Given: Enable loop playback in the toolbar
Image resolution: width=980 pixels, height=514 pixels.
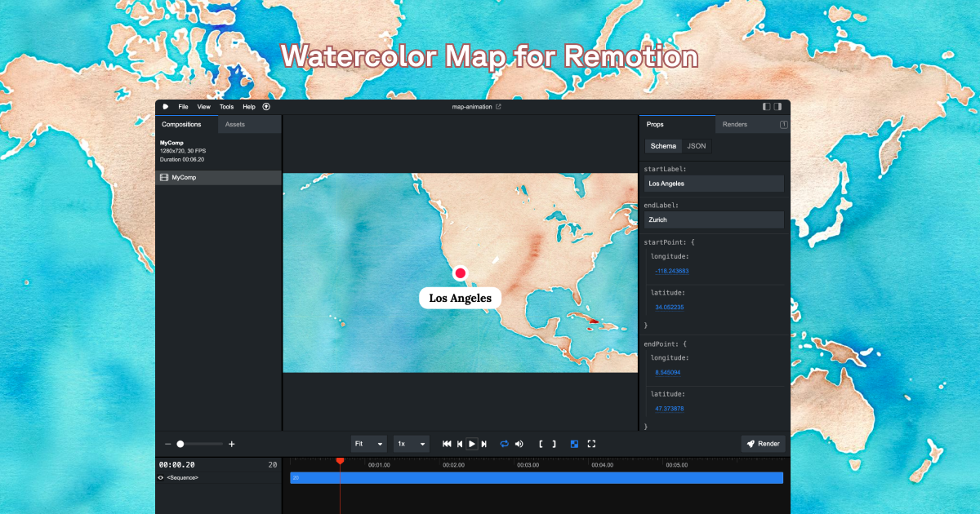Looking at the screenshot, I should [x=505, y=444].
